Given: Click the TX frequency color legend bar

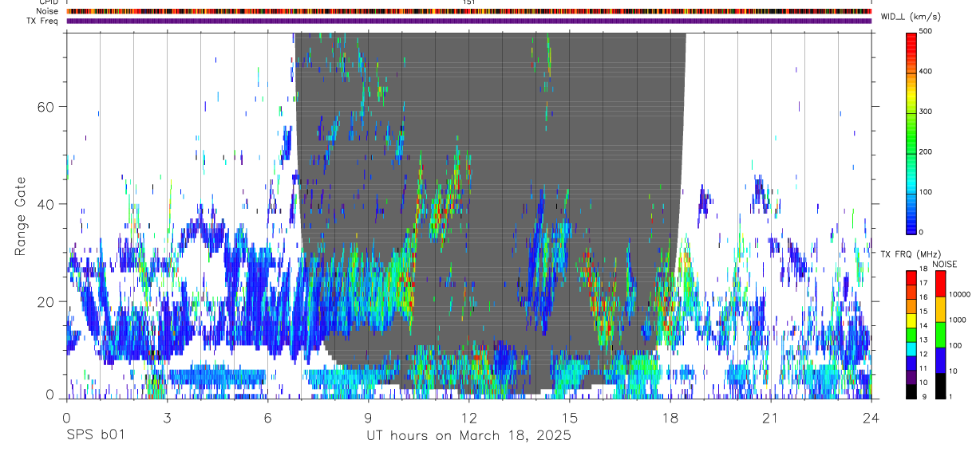Looking at the screenshot, I should point(911,335).
